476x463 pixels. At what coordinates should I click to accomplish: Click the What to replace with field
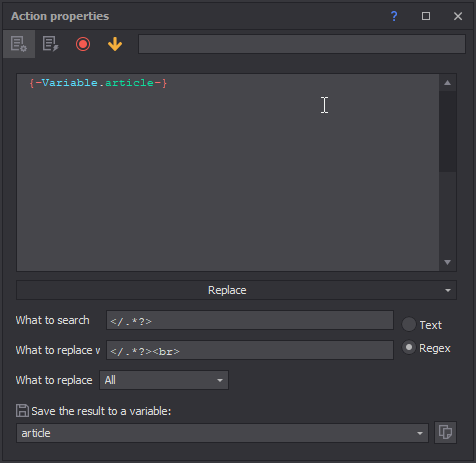coord(250,350)
